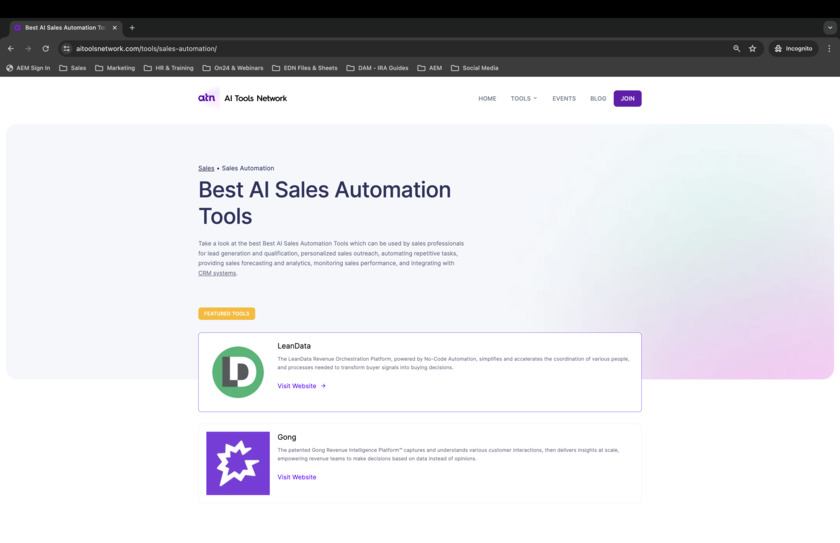840x543 pixels.
Task: Go back using the browser back arrow
Action: (11, 49)
